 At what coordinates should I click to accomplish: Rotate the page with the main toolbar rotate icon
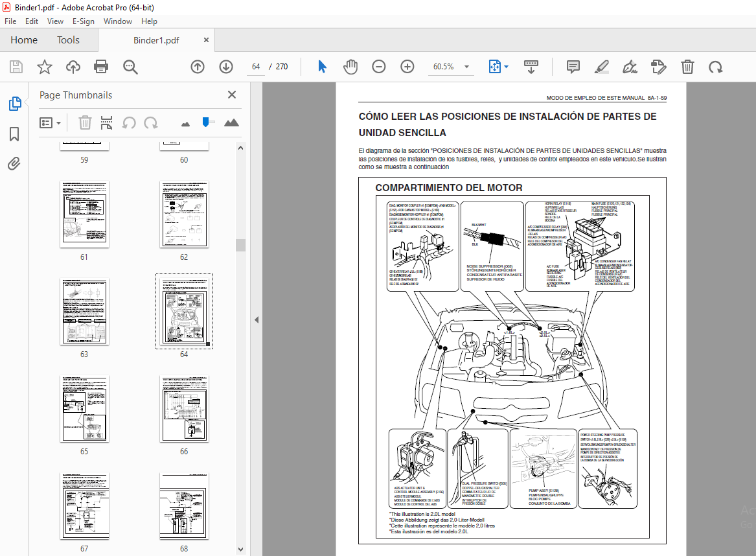pyautogui.click(x=715, y=67)
